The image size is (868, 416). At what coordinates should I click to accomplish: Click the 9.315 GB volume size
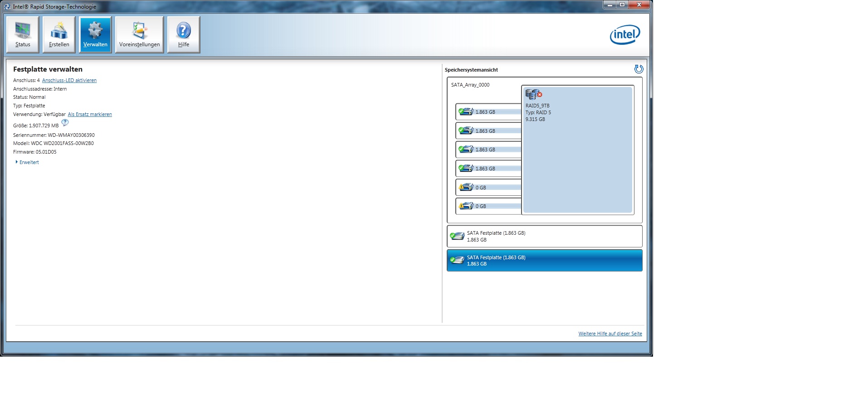tap(535, 120)
